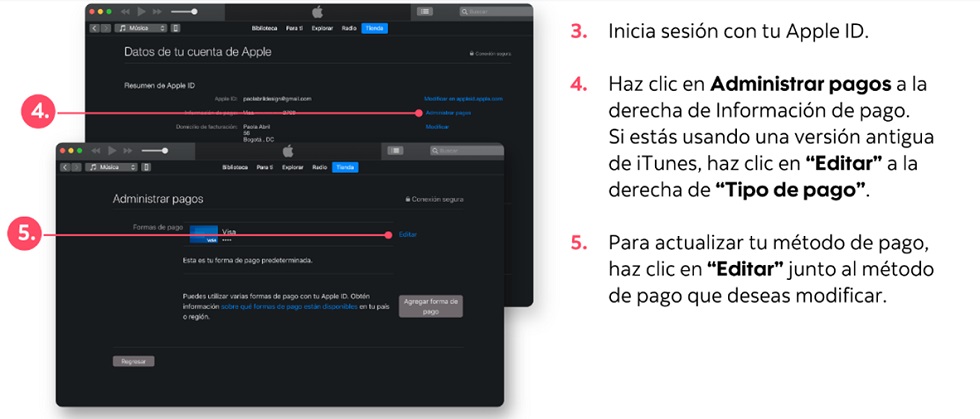
Task: Click the device icon in the Datos de tu cuenta window
Action: 176,28
